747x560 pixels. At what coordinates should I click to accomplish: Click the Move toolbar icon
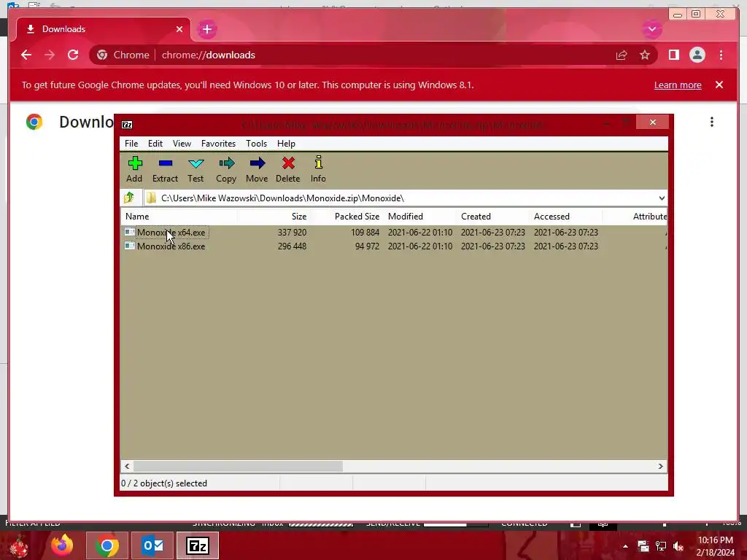pyautogui.click(x=257, y=169)
